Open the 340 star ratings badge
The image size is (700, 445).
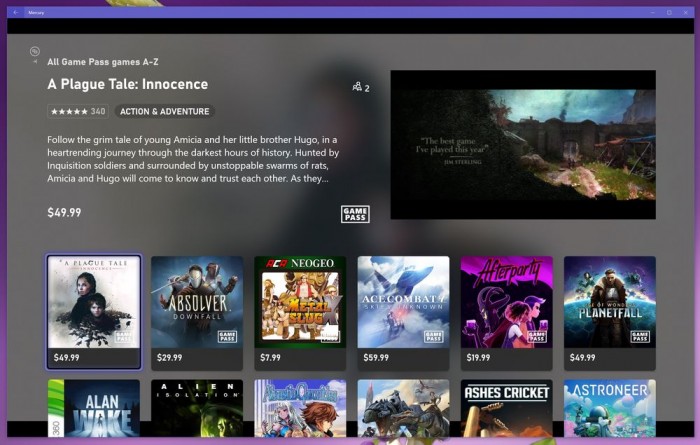(x=78, y=112)
